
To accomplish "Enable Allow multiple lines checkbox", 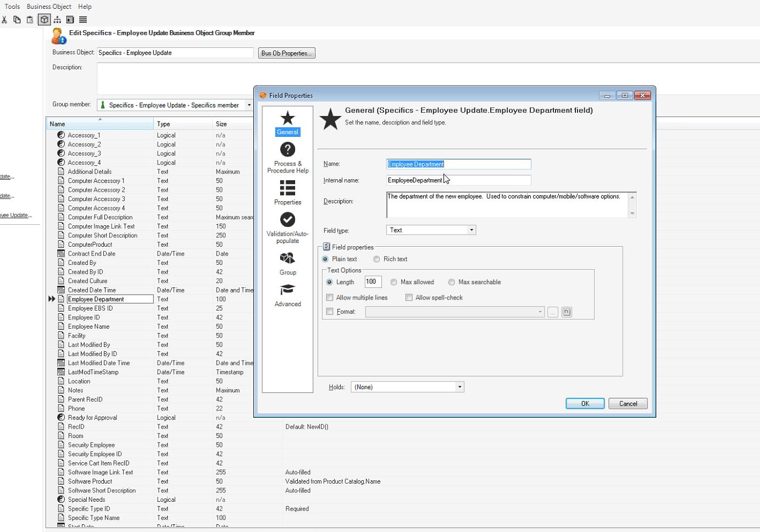I will click(330, 297).
